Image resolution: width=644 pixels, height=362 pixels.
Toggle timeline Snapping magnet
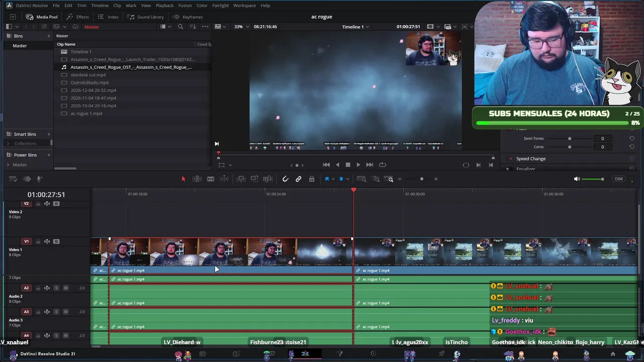(x=285, y=179)
